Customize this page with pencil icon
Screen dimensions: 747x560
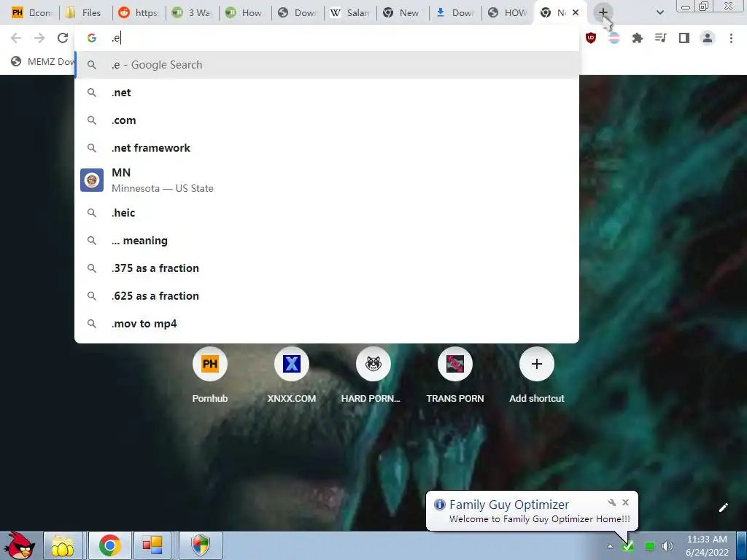723,507
